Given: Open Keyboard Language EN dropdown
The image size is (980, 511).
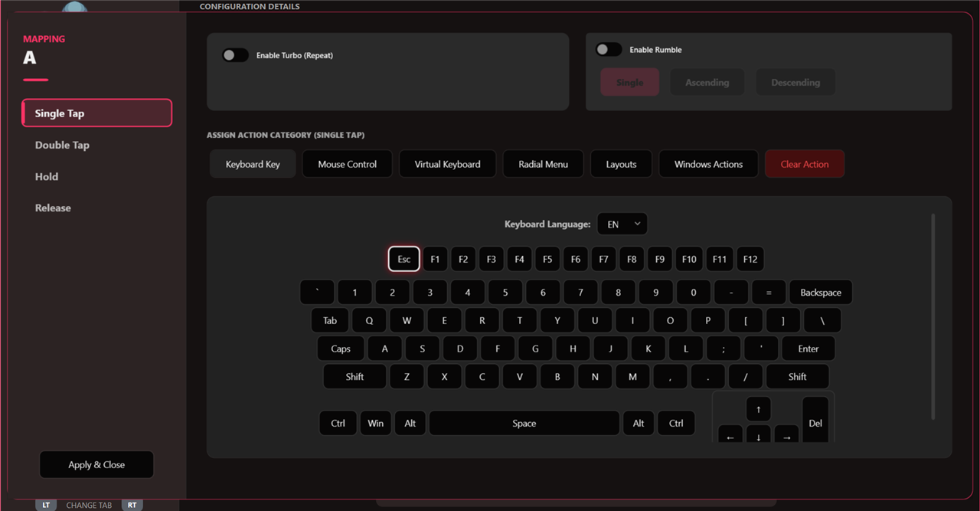Looking at the screenshot, I should pyautogui.click(x=622, y=224).
